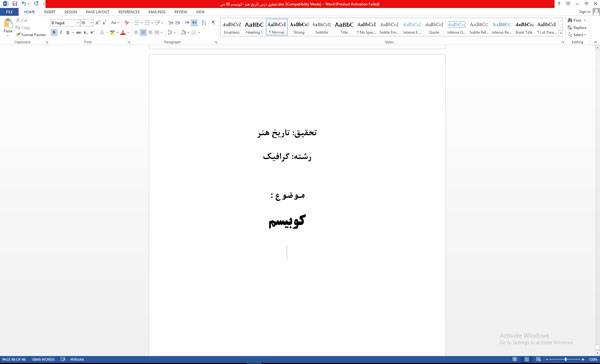Toggle Italic formatting

click(x=60, y=33)
